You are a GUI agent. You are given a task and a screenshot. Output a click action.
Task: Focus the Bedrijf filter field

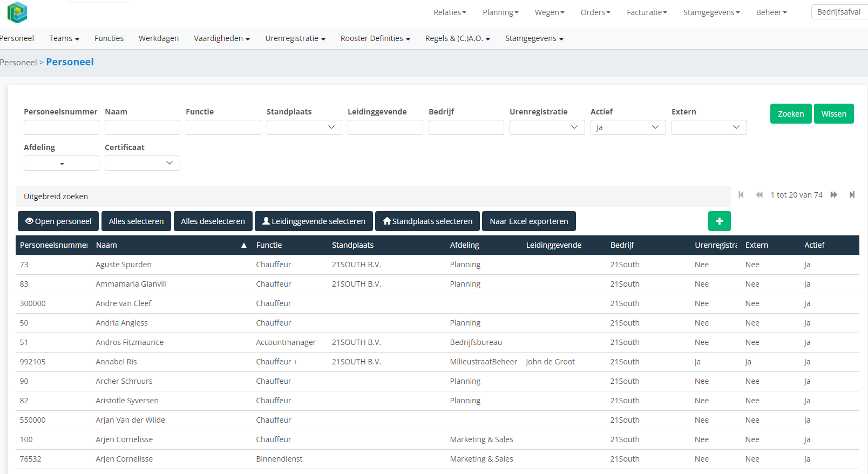[x=466, y=127]
